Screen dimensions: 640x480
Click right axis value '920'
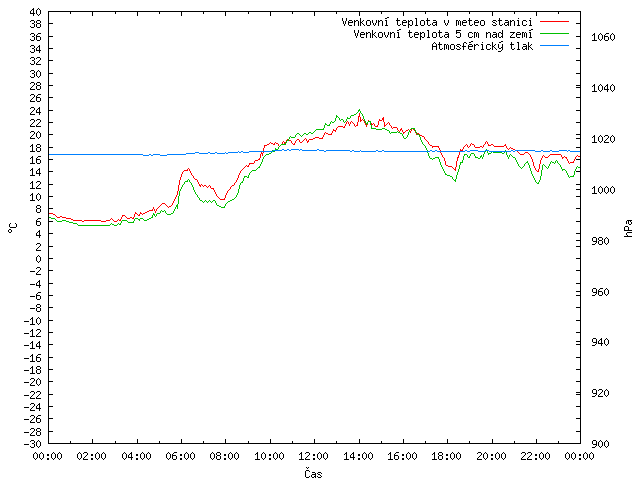pos(600,393)
